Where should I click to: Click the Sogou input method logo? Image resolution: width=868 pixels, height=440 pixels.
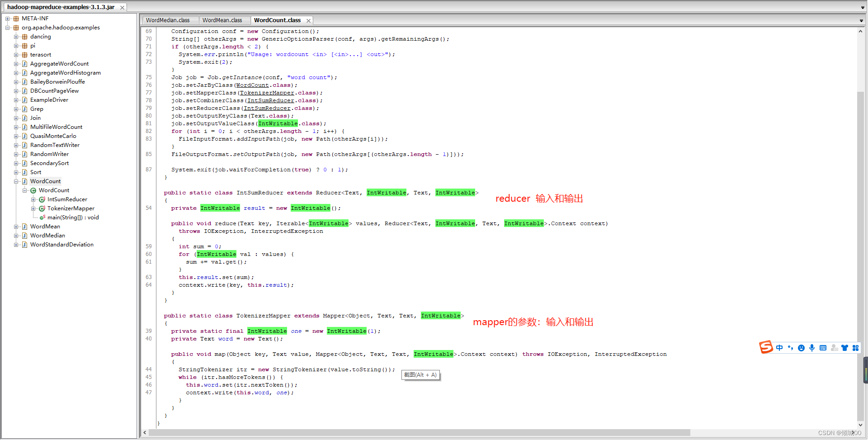point(766,347)
